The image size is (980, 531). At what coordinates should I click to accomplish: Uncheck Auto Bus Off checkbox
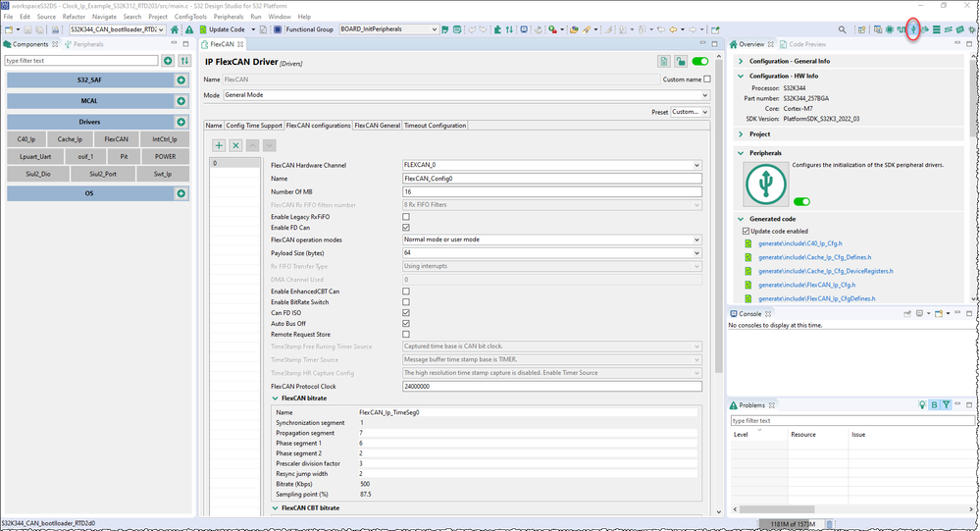click(406, 323)
